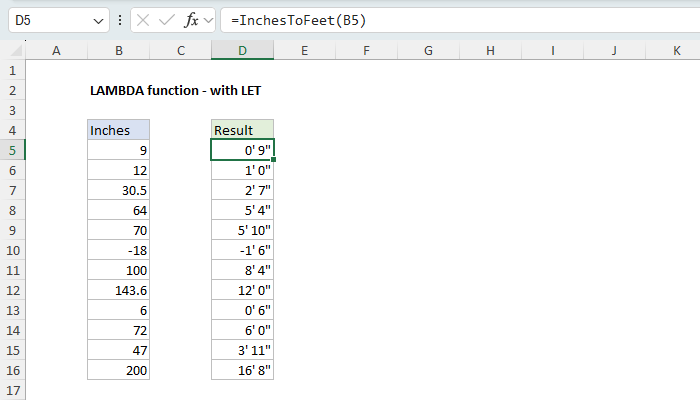Click the fill handle of cell D5
The width and height of the screenshot is (700, 400).
[x=274, y=159]
